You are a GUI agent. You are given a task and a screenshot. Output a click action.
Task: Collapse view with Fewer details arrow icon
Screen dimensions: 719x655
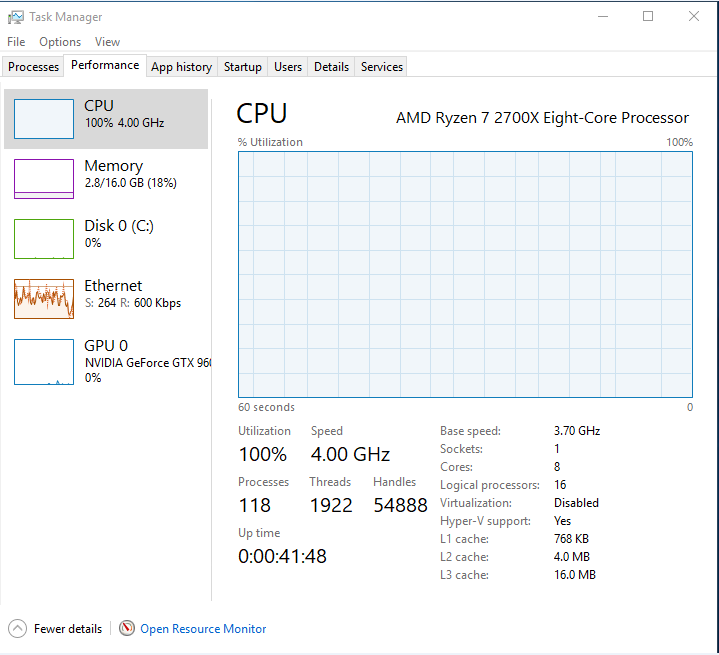pos(18,629)
